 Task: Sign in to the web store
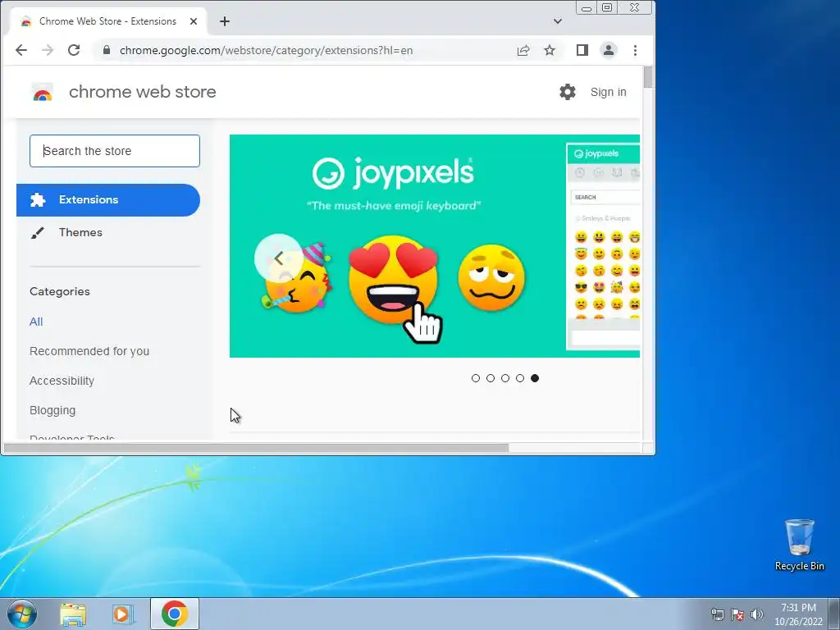608,92
